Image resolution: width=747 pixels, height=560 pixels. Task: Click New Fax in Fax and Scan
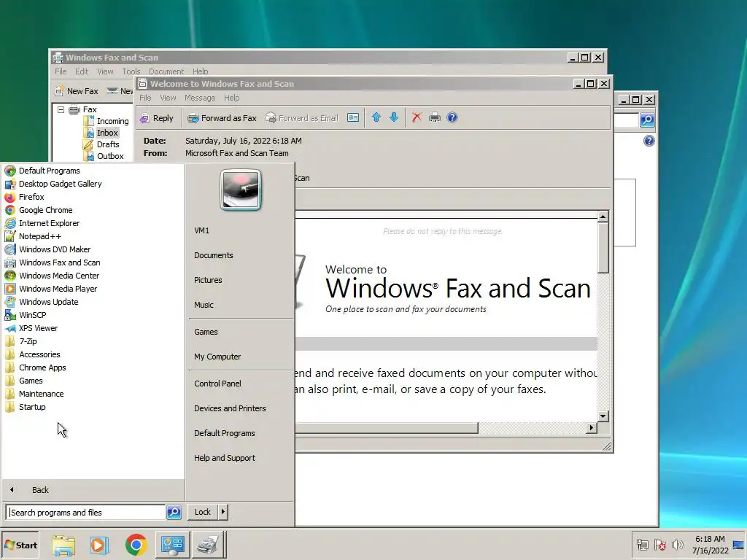pos(76,91)
